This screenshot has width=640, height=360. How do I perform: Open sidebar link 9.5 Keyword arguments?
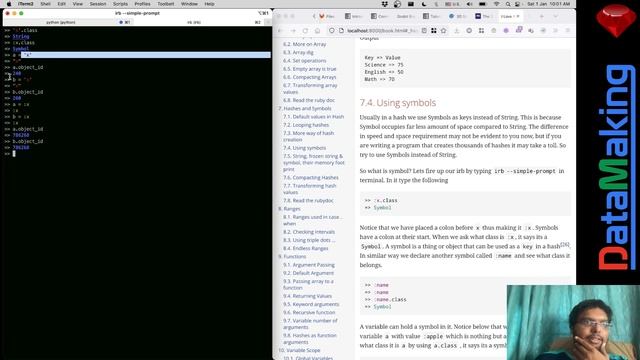(311, 304)
